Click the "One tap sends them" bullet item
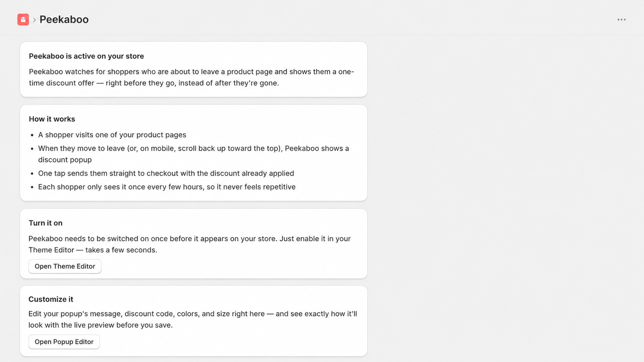This screenshot has height=362, width=644. tap(166, 173)
